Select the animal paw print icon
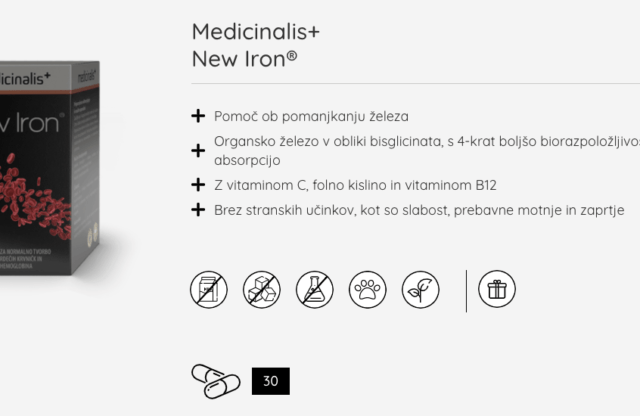 [367, 289]
